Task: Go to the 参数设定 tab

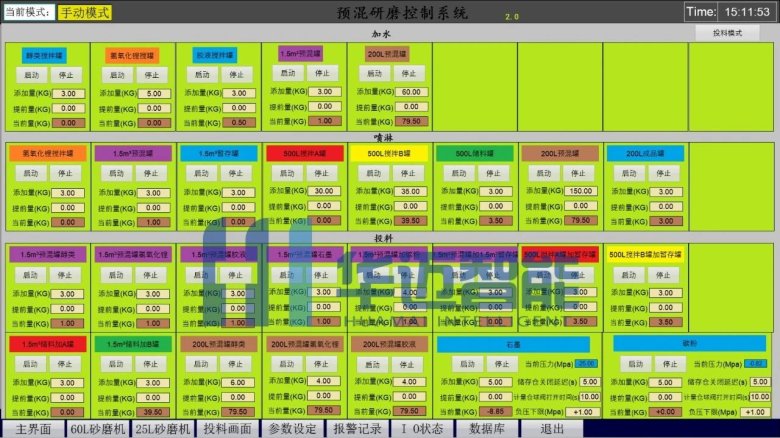Action: 293,429
